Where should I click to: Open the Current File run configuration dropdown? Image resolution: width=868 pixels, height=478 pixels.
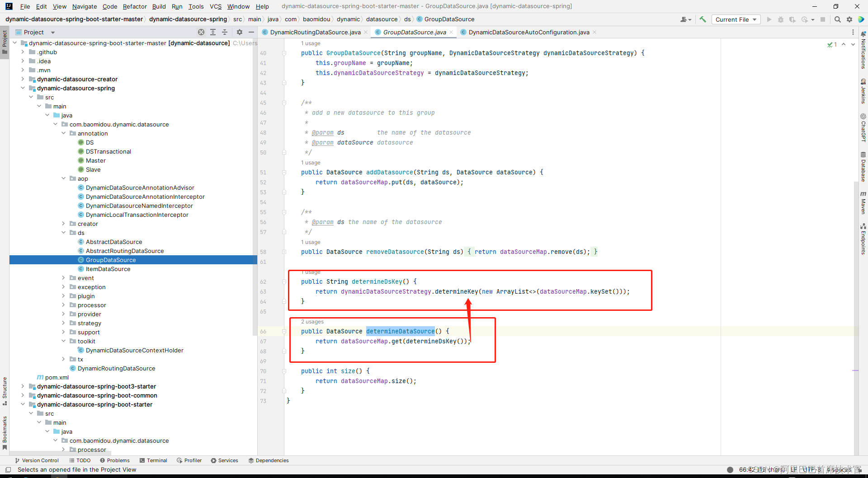click(736, 19)
